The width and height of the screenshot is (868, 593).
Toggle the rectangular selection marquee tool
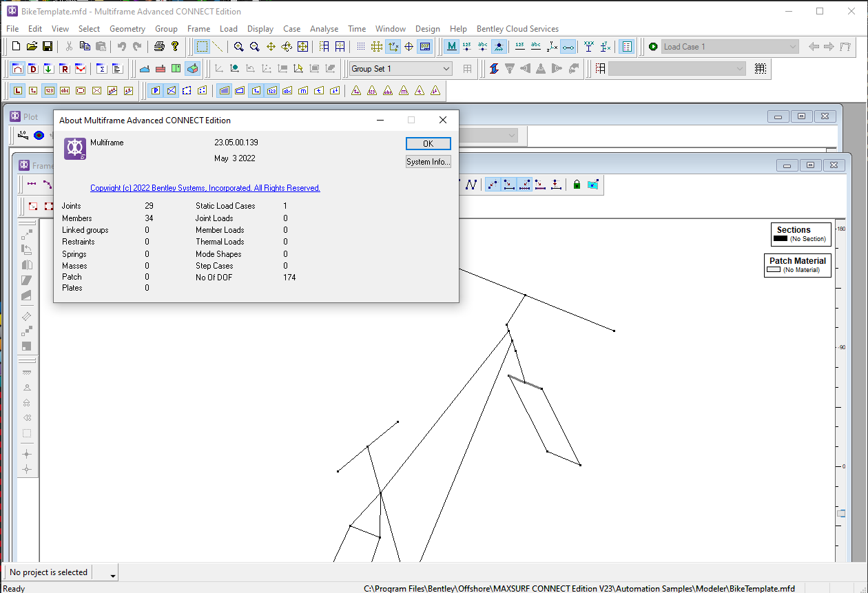point(202,47)
